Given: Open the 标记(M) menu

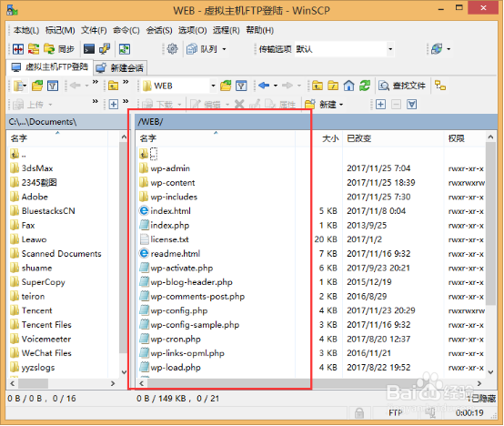Looking at the screenshot, I should click(60, 30).
